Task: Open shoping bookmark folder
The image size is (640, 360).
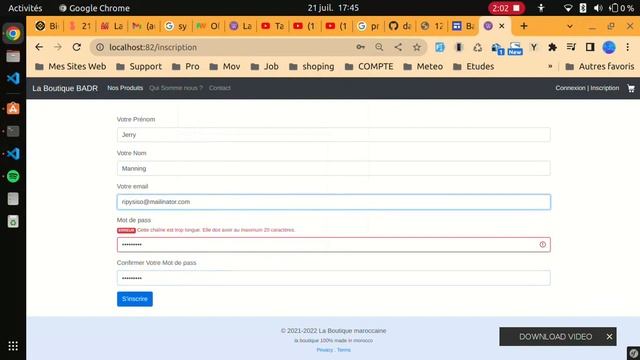Action: click(x=311, y=66)
